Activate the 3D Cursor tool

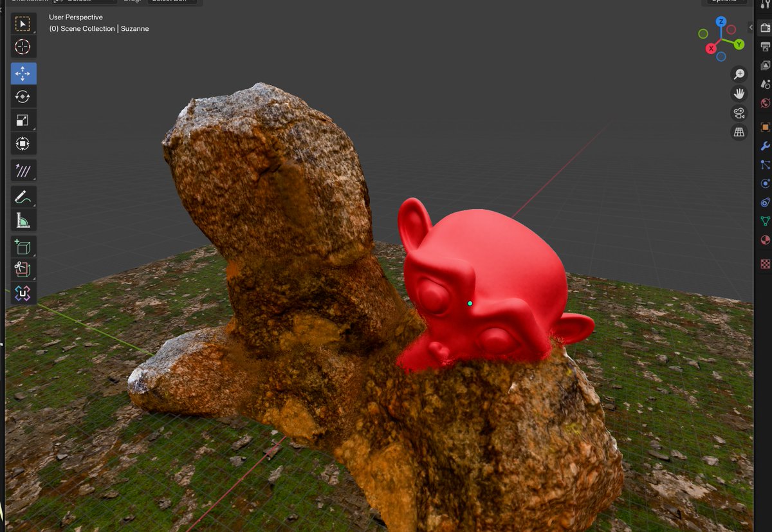tap(23, 47)
